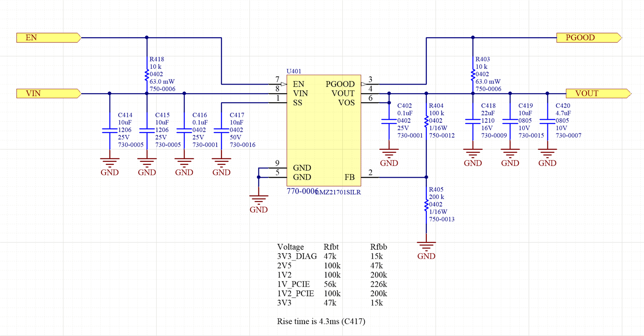Click the Rfbb table header

379,247
